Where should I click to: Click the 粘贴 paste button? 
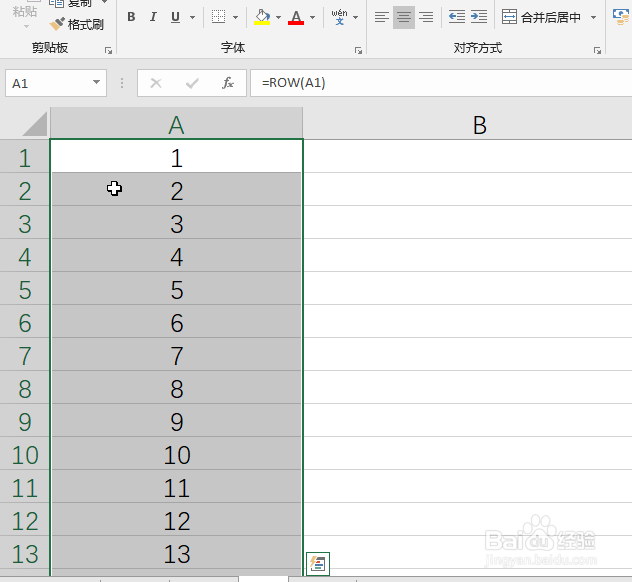pos(25,11)
